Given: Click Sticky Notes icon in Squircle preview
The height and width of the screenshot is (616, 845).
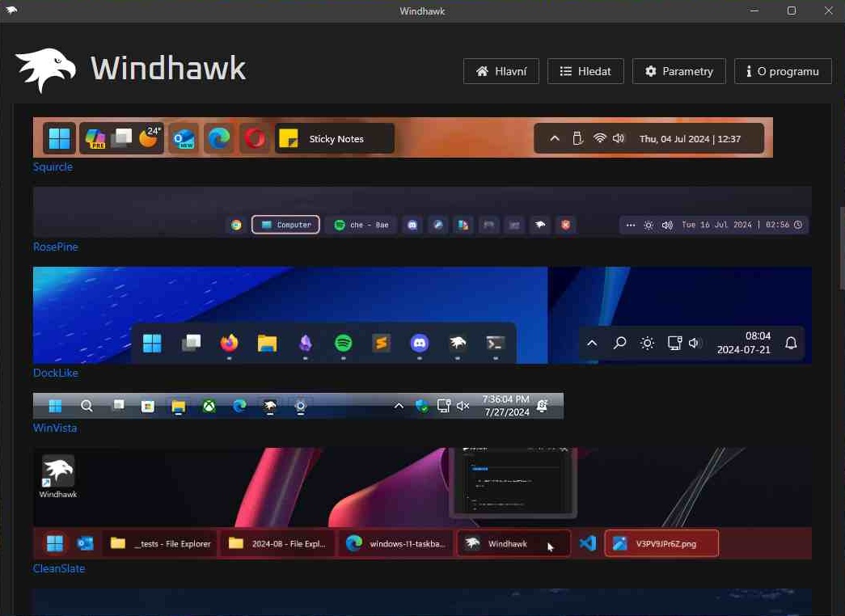Looking at the screenshot, I should (x=289, y=139).
